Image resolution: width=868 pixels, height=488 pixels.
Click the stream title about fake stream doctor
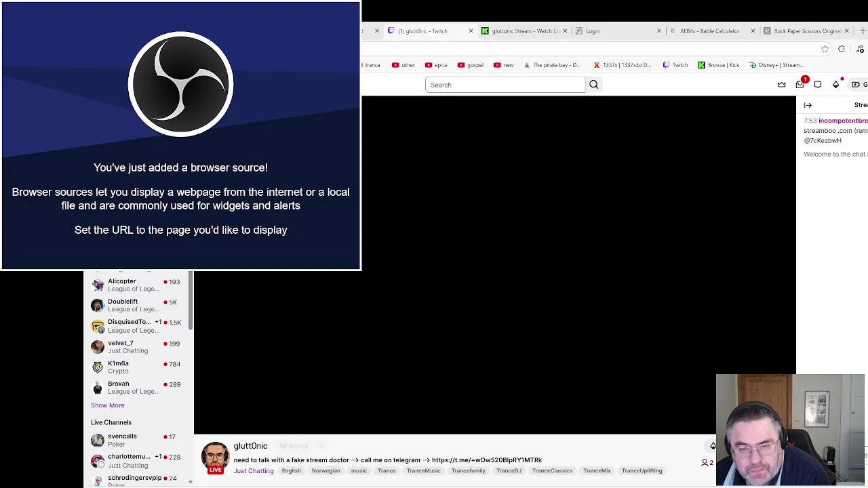pos(387,460)
